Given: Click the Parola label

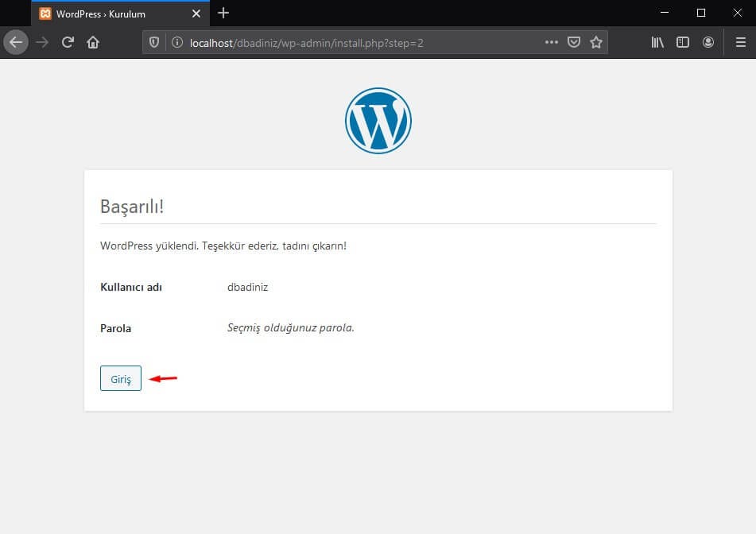Looking at the screenshot, I should coord(116,329).
